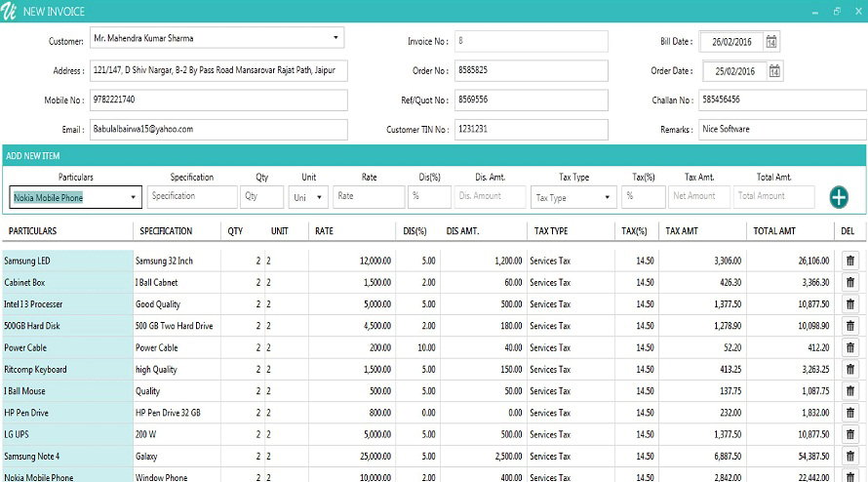The height and width of the screenshot is (482, 868).
Task: Delete the Samsung LED row
Action: coord(849,261)
